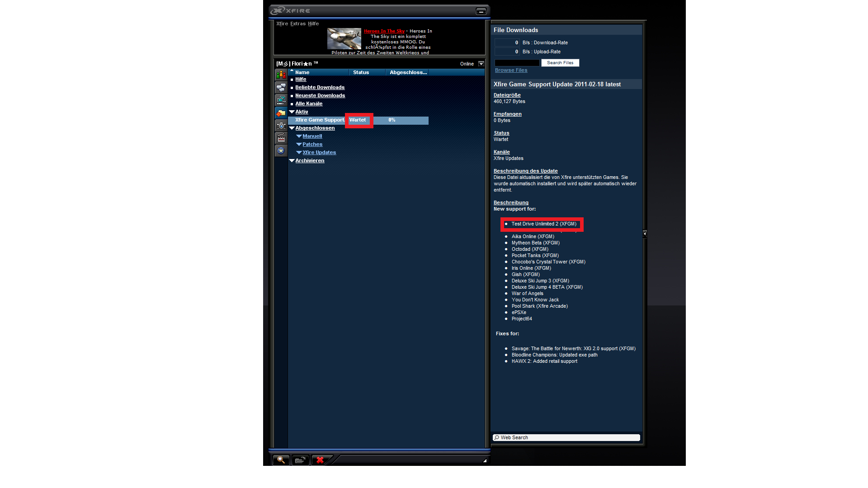
Task: Open the screenshots camera icon tab
Action: click(x=281, y=126)
